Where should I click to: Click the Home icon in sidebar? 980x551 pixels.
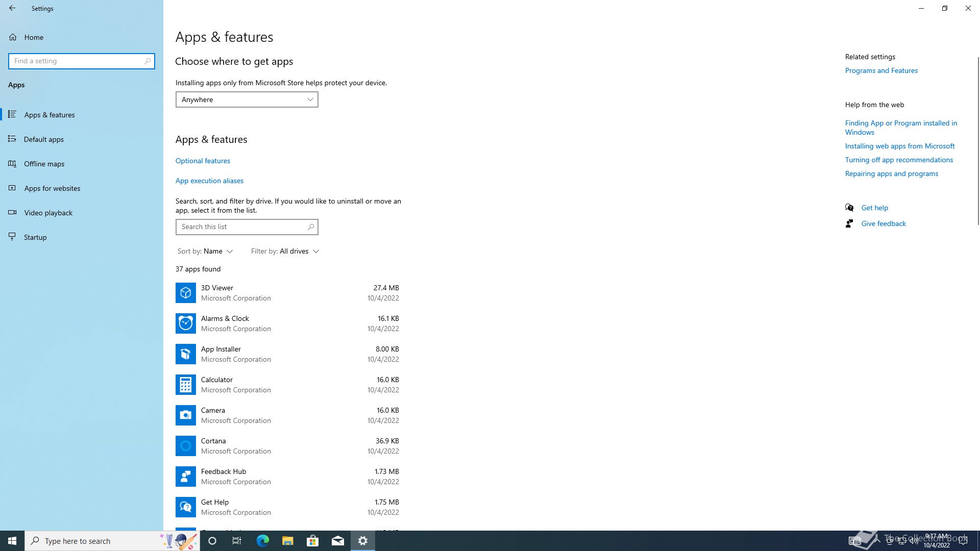[x=13, y=37]
